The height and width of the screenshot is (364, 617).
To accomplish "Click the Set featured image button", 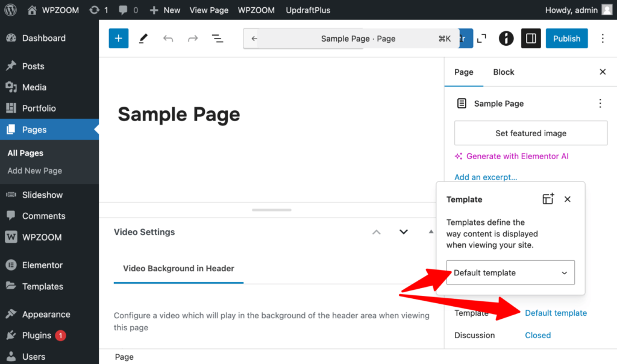I will click(531, 133).
